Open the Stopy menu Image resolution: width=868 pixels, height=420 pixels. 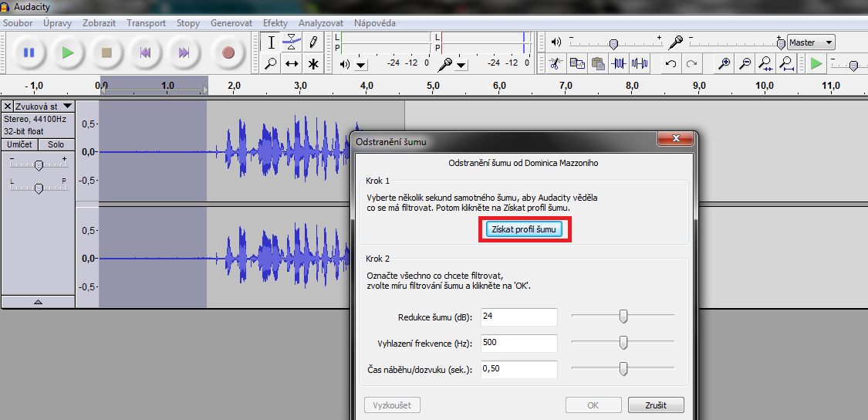[x=188, y=23]
